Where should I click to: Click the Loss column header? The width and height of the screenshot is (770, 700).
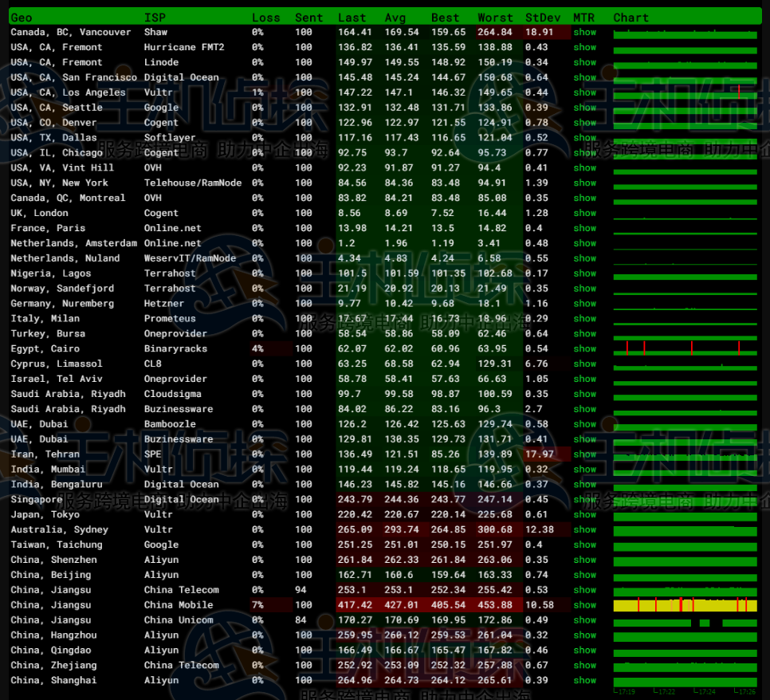(265, 18)
